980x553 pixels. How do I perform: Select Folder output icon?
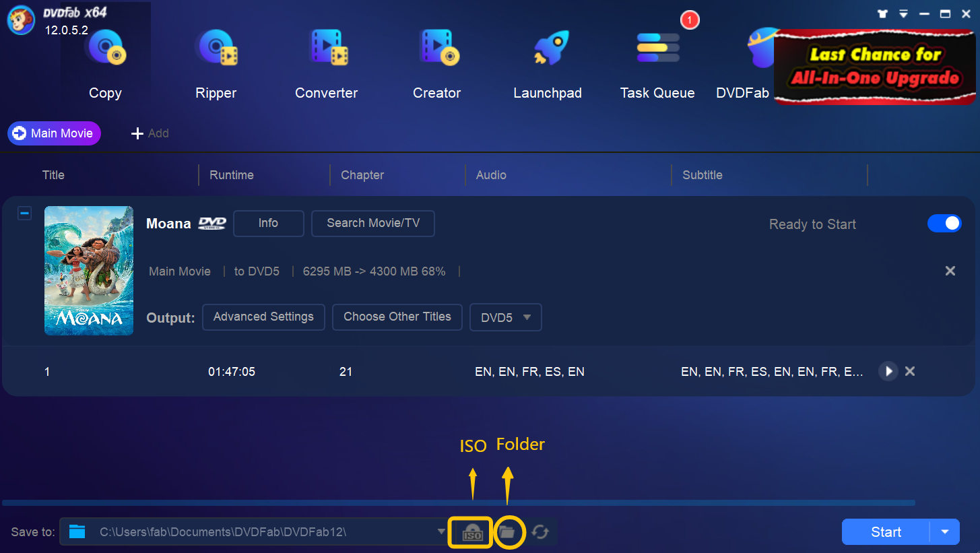coord(507,532)
